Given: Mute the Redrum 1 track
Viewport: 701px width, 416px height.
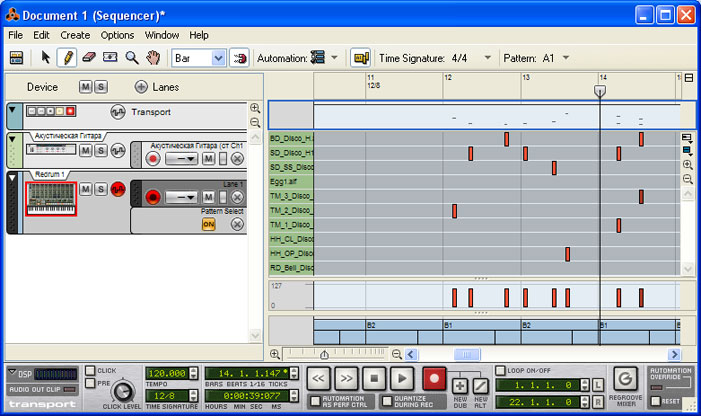Looking at the screenshot, I should (85, 189).
